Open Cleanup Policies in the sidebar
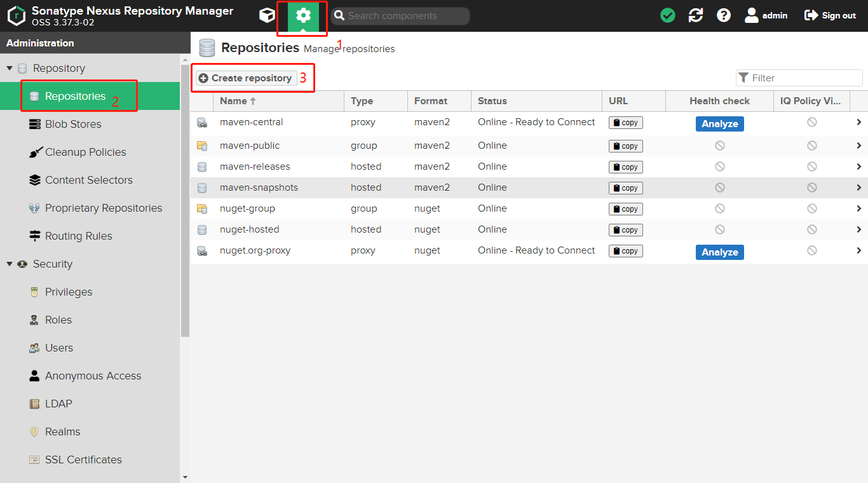The image size is (868, 483). (x=90, y=152)
